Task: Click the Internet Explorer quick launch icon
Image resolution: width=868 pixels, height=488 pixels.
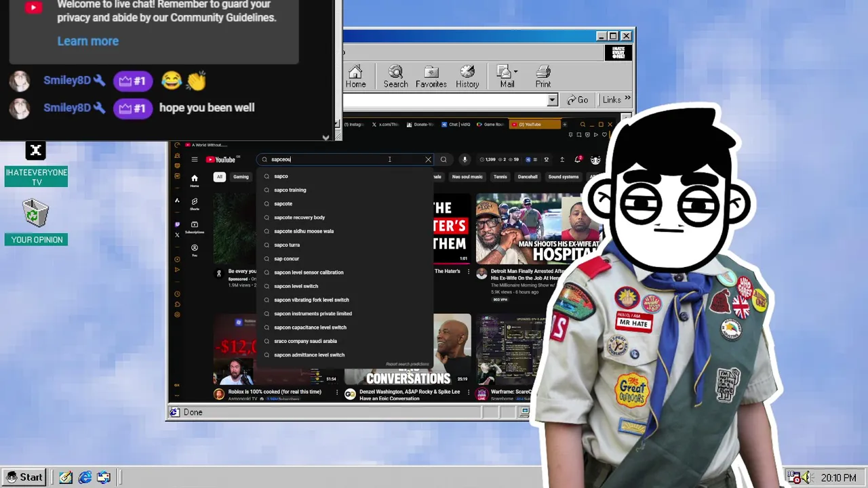Action: click(x=85, y=477)
